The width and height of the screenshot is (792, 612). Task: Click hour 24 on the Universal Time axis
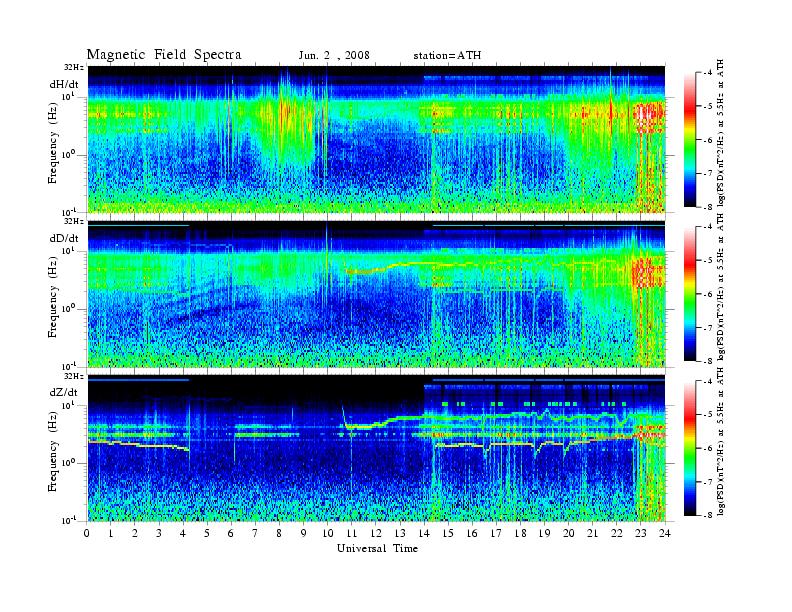[x=665, y=533]
